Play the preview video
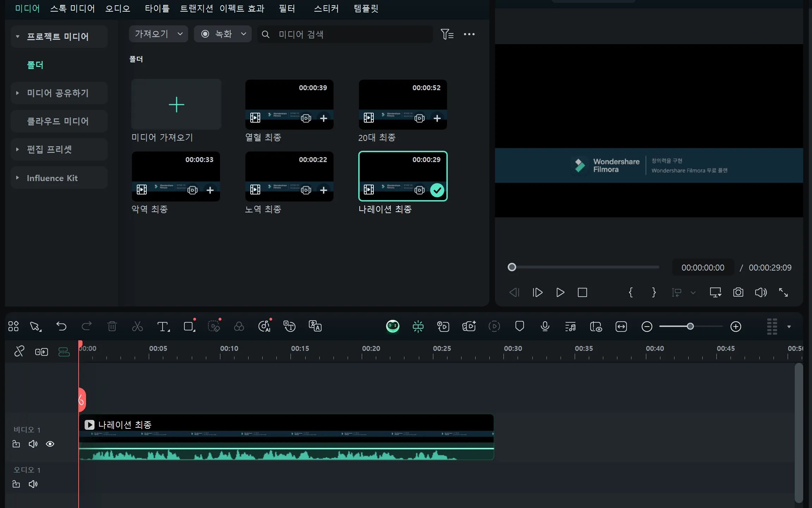Viewport: 812px width, 508px height. [x=560, y=292]
